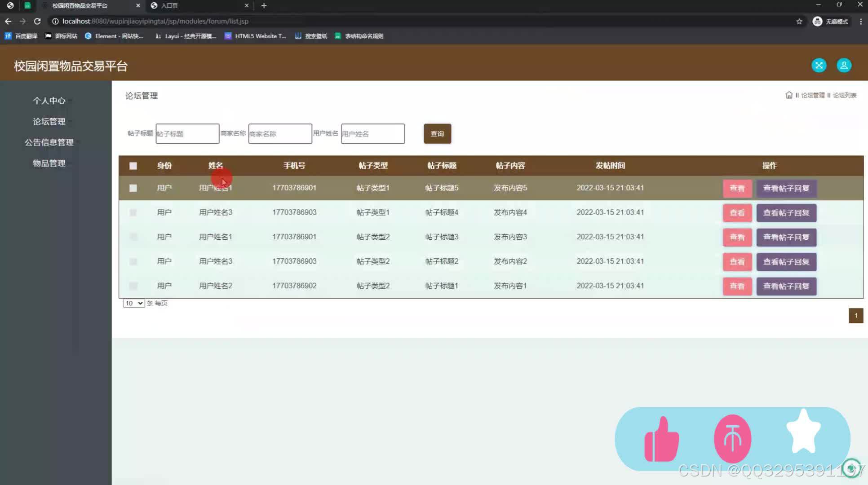This screenshot has height=485, width=868.
Task: Open Layui bookmark
Action: [185, 36]
